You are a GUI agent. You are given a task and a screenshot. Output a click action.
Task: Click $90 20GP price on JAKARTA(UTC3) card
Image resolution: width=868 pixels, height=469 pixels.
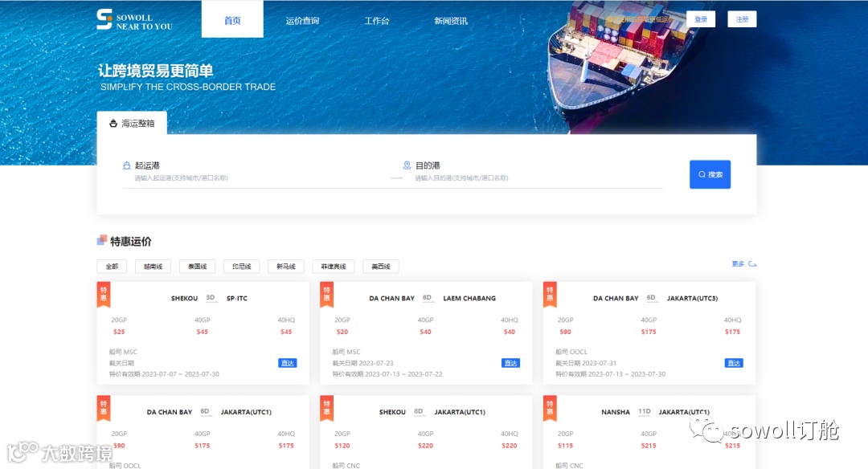click(x=565, y=332)
